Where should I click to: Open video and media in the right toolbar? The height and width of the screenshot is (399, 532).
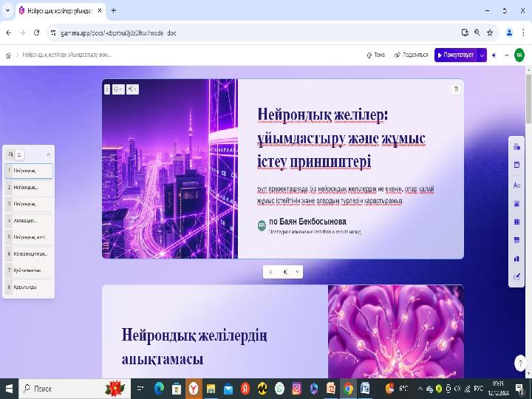click(516, 222)
